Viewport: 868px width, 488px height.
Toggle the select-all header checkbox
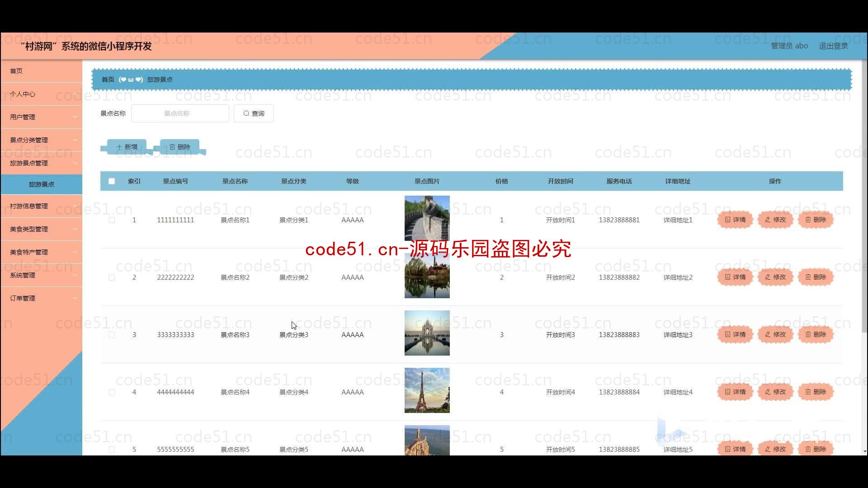112,181
